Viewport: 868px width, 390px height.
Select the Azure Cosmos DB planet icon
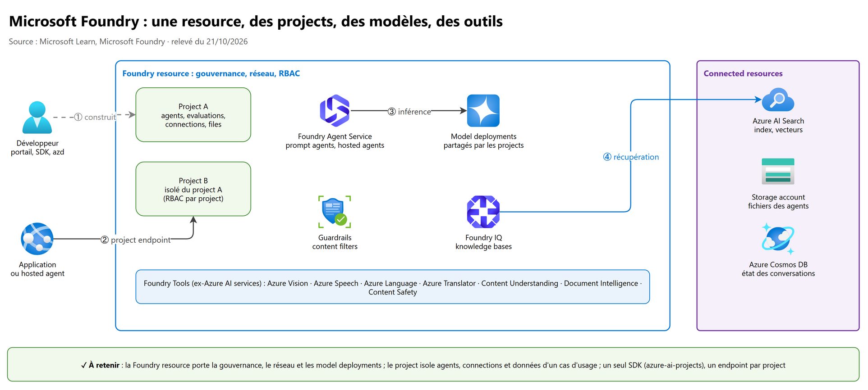(x=778, y=239)
